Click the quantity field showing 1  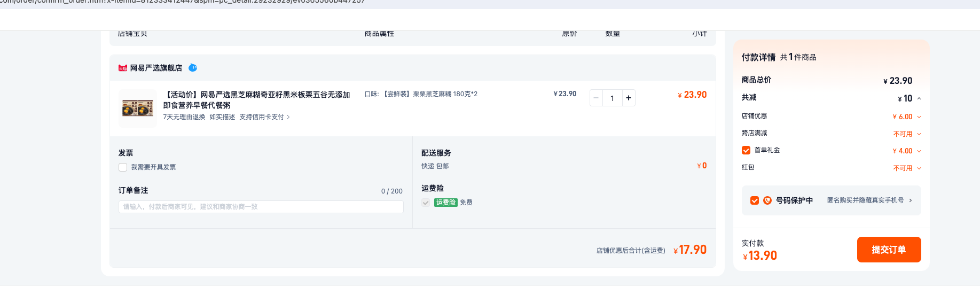pyautogui.click(x=613, y=98)
